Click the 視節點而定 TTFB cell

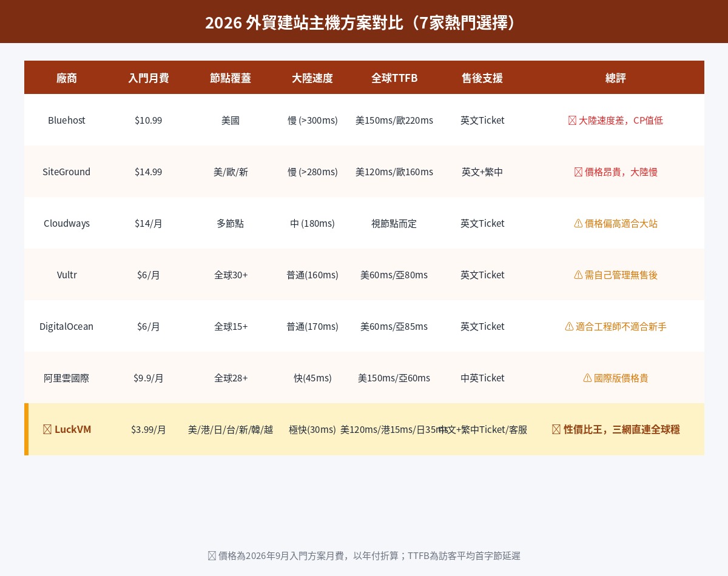pyautogui.click(x=394, y=223)
